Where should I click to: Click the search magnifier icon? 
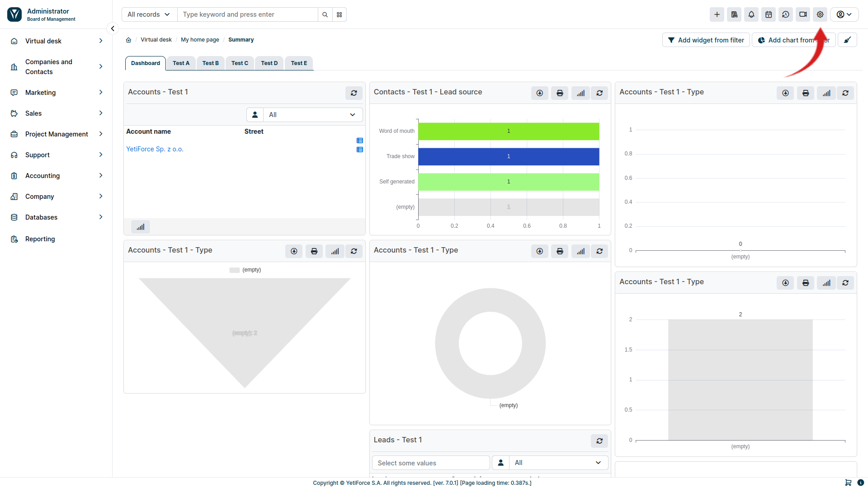325,14
